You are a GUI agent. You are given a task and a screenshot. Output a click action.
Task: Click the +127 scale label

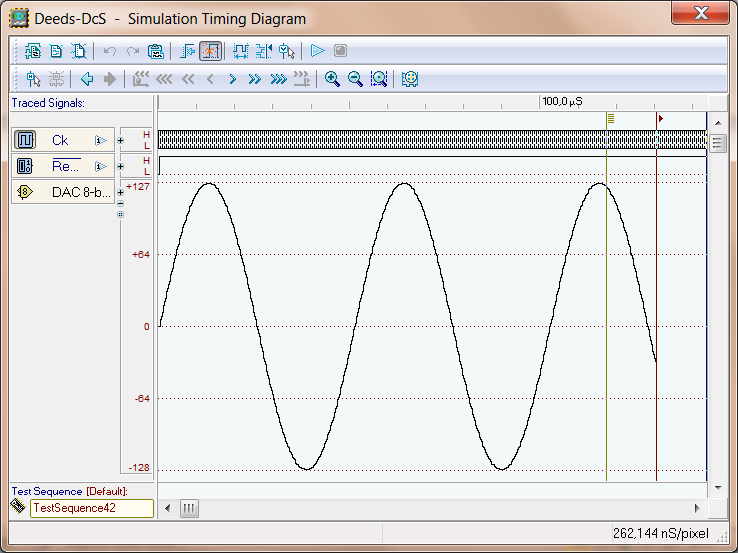[x=138, y=186]
